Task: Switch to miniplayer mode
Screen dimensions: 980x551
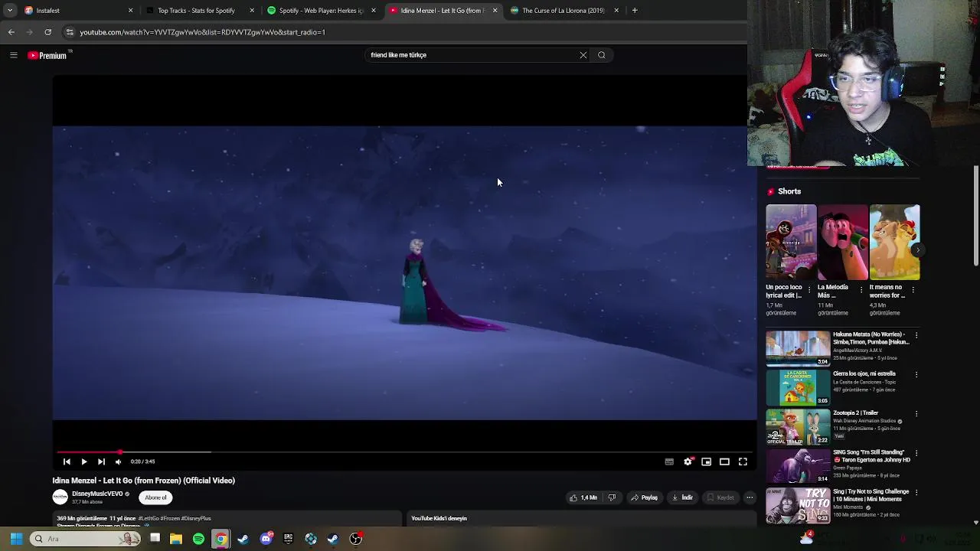Action: [x=706, y=461]
